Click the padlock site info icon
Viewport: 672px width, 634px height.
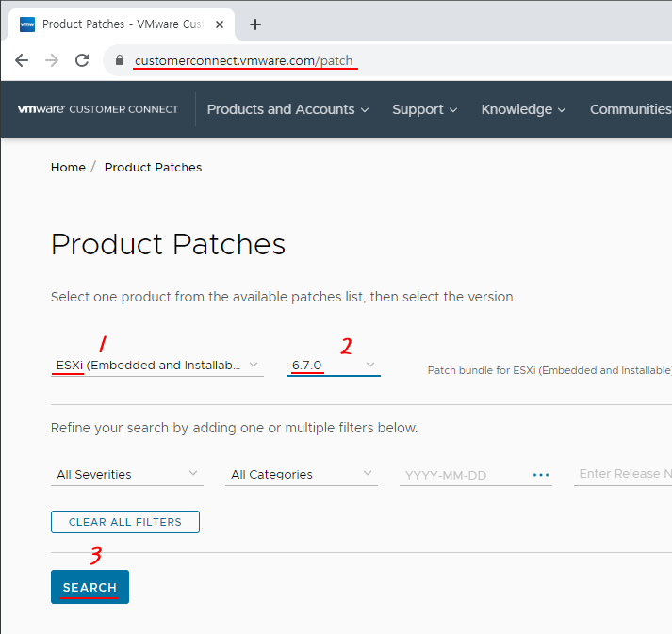(120, 60)
